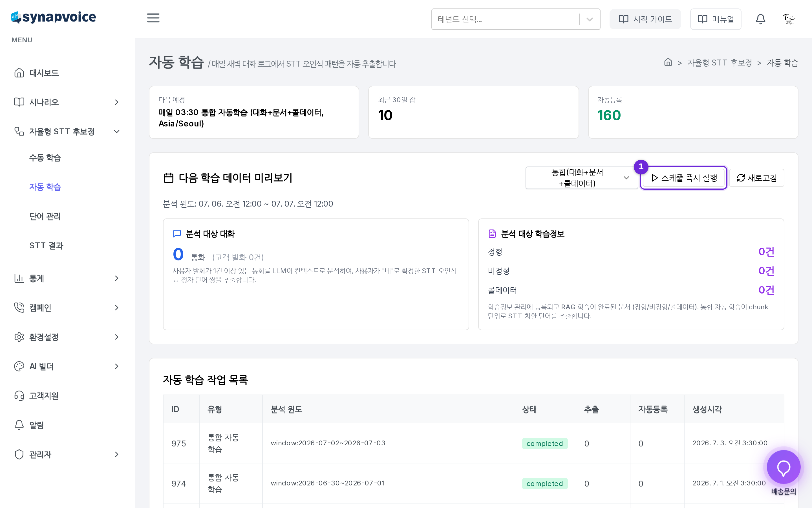Click the 환경설정 gear icon
Screen dimensions: 812x508
(x=19, y=337)
